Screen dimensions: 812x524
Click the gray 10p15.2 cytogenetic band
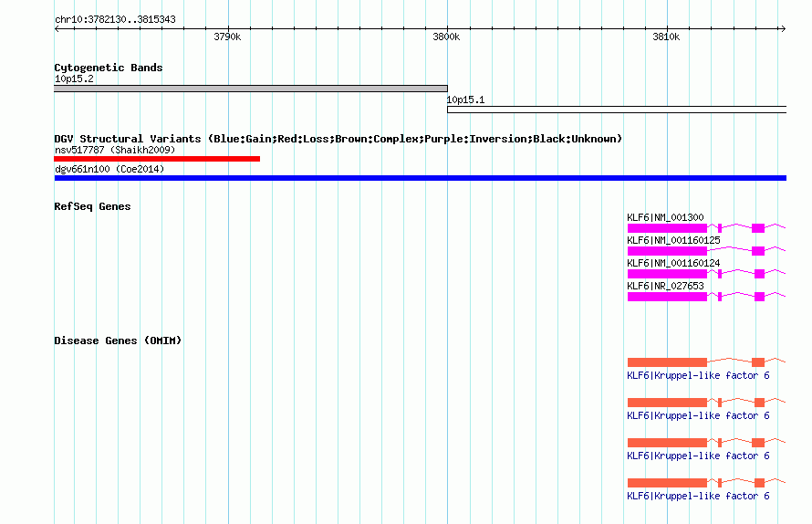click(251, 89)
